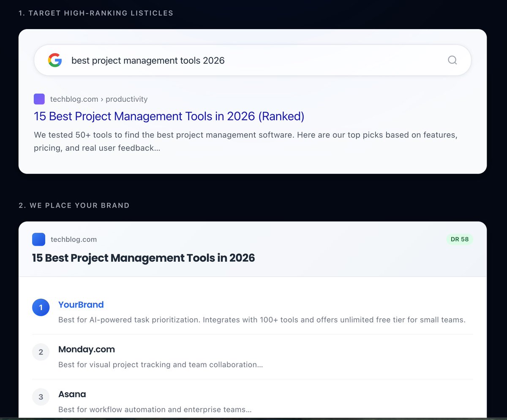Click the search query input field

pyautogui.click(x=253, y=60)
